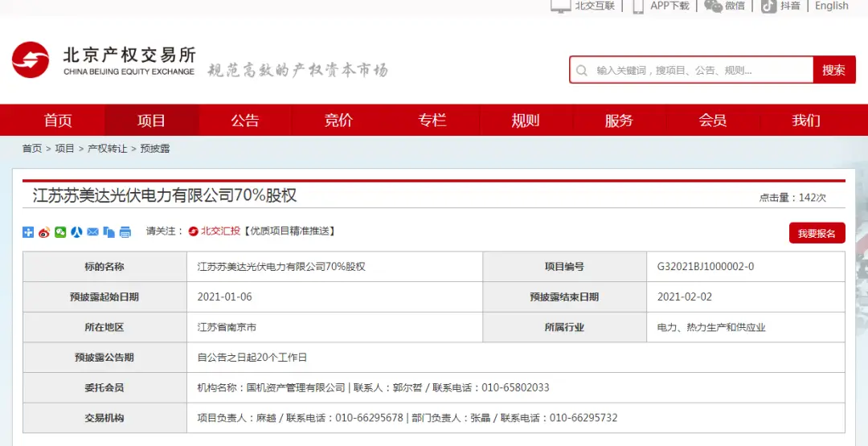
Task: Click the blue plus share-more icon
Action: tap(28, 232)
